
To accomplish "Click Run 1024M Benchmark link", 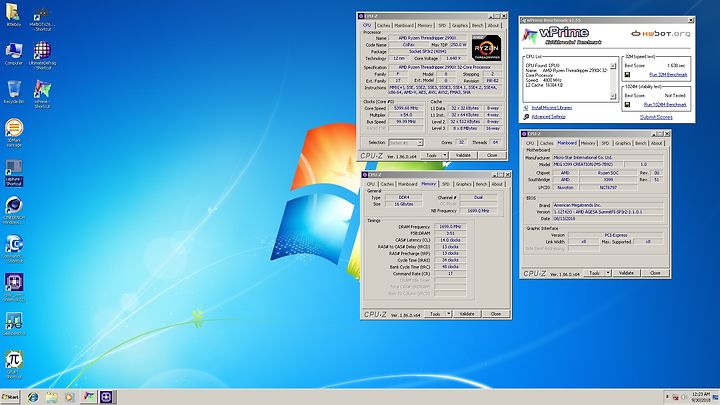I will 665,105.
